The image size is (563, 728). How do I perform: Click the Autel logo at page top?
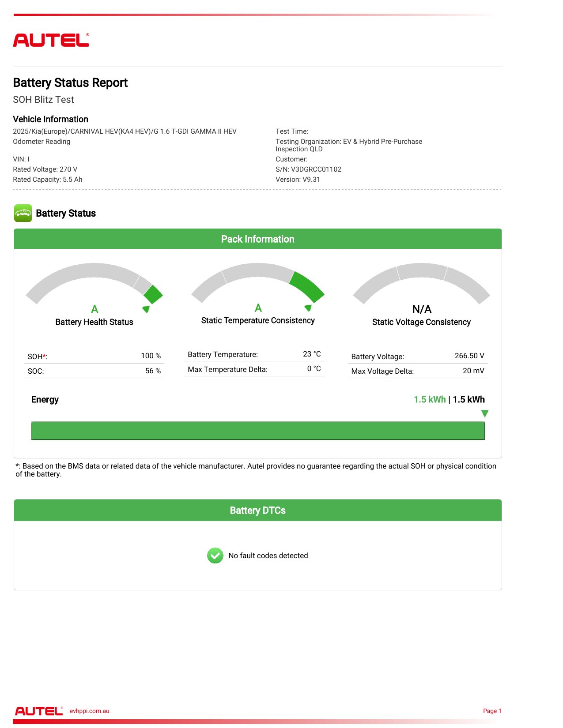coord(51,40)
